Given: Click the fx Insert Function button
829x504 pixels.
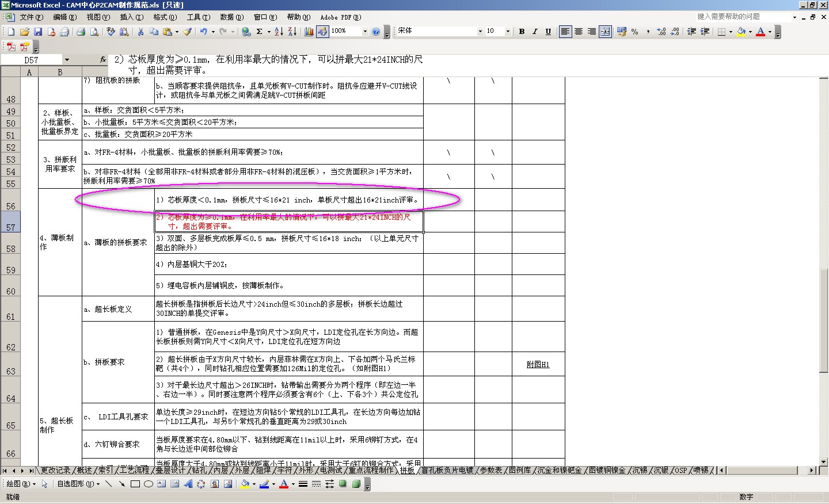Looking at the screenshot, I should coord(102,59).
